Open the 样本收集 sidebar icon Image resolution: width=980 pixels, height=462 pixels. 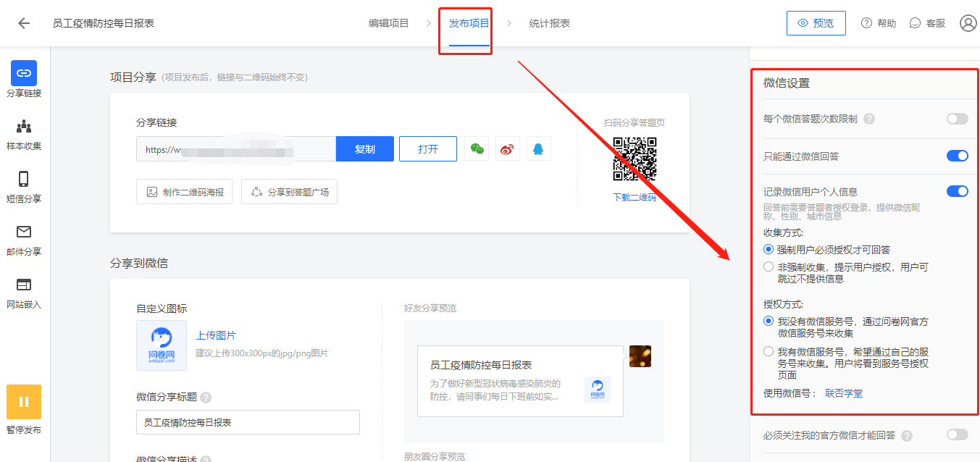(x=24, y=127)
